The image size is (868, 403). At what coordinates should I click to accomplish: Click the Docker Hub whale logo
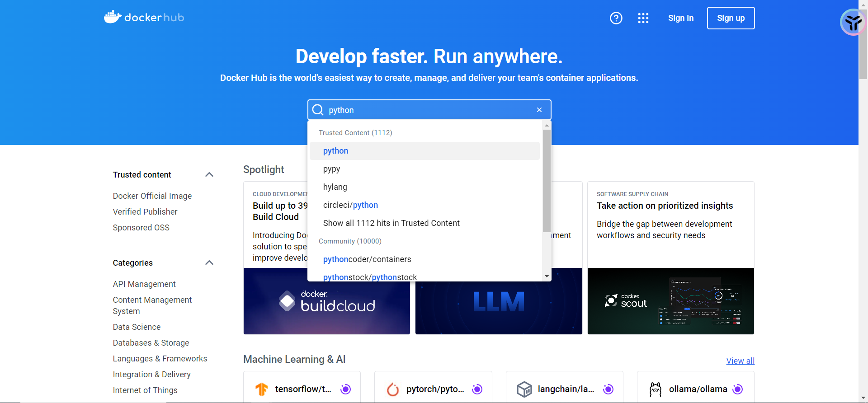pos(144,17)
